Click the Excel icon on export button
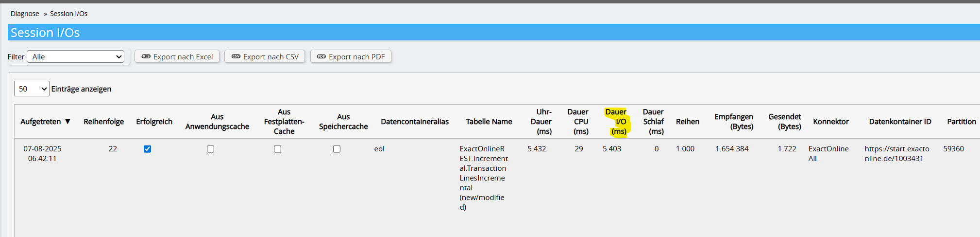980x237 pixels. coord(146,56)
